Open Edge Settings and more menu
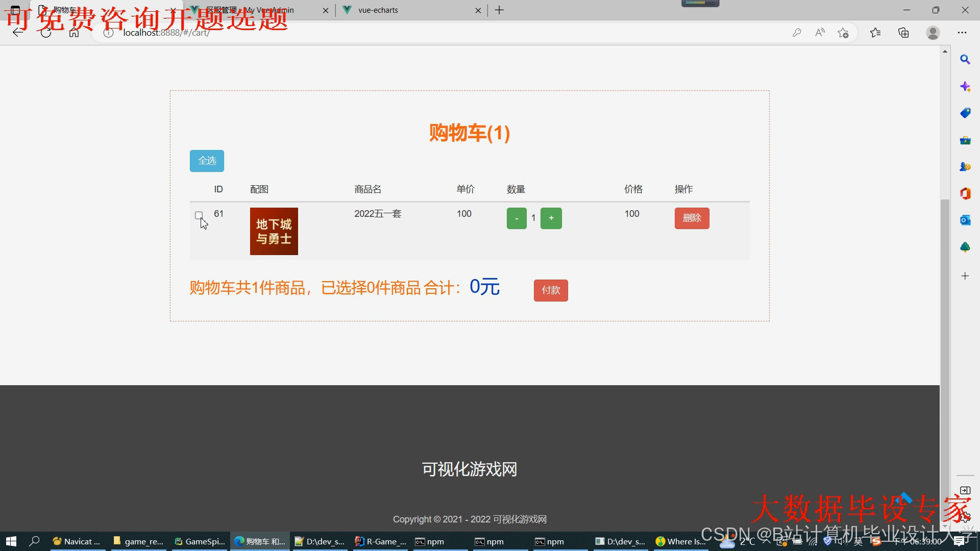Image resolution: width=980 pixels, height=551 pixels. (x=962, y=33)
